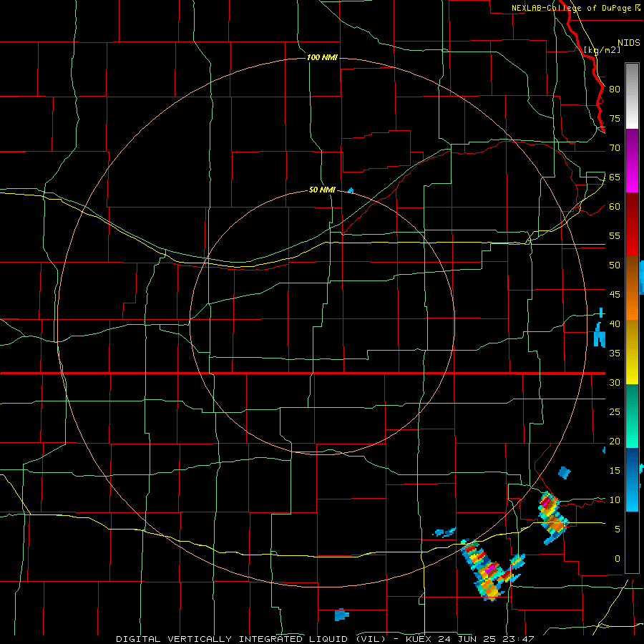Pick the blue segment of the color bar

click(x=632, y=479)
